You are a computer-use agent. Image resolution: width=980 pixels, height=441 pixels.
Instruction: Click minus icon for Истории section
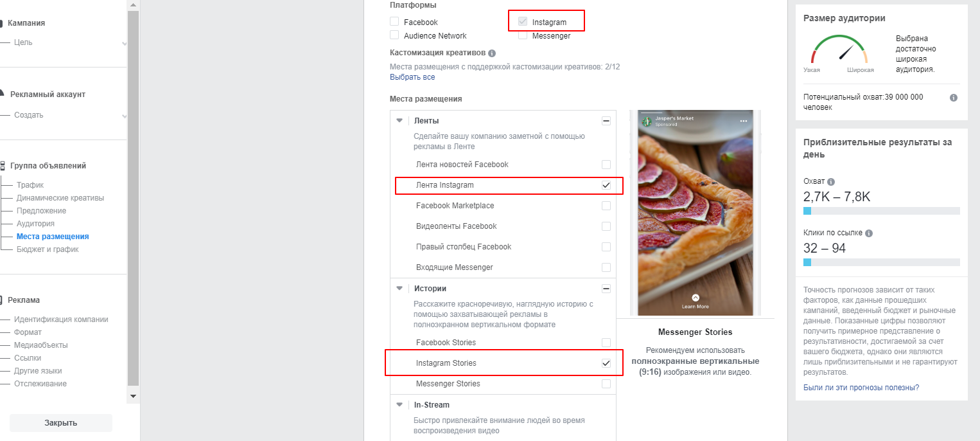(x=606, y=289)
